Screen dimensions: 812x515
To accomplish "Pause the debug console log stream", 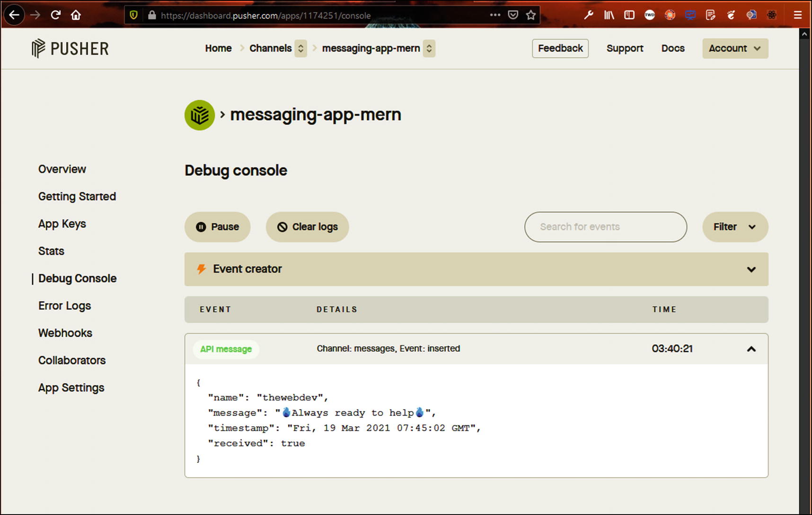I will (217, 227).
